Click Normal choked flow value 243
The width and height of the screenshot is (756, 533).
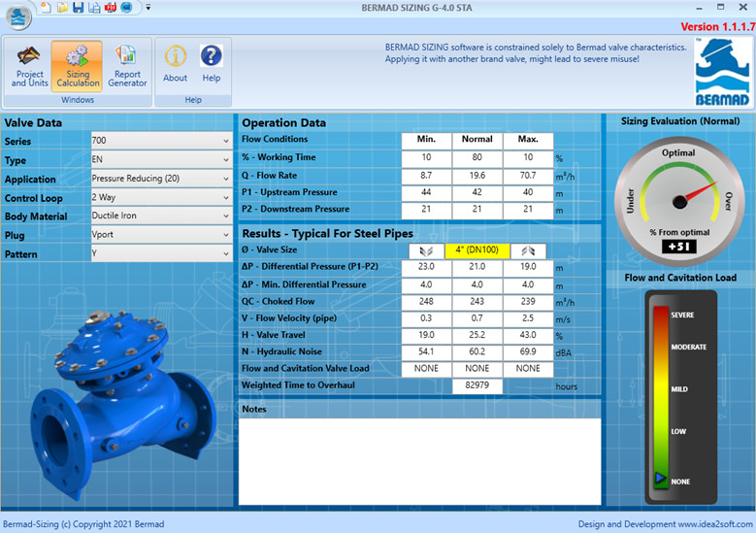477,302
